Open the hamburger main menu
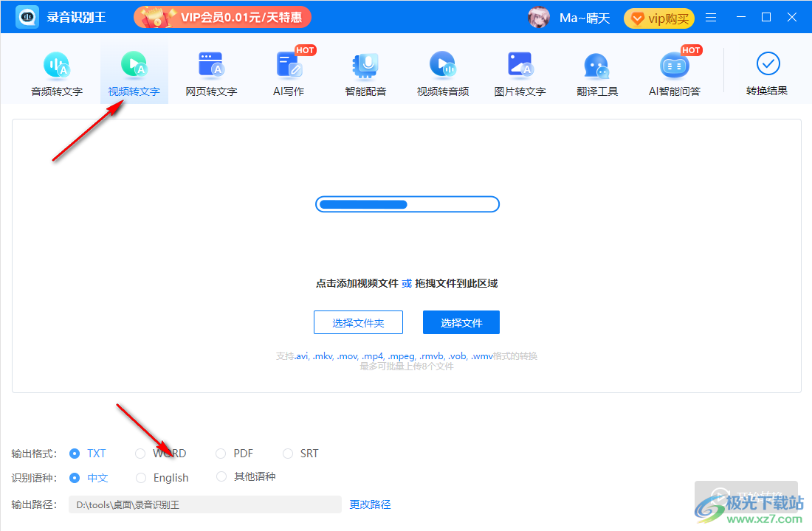The image size is (812, 531). (711, 18)
